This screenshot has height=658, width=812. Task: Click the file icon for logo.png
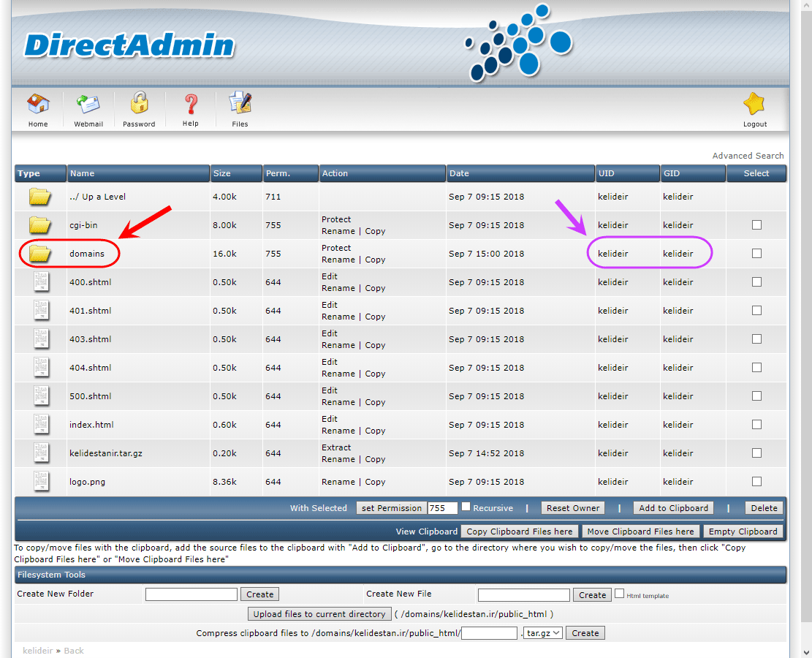point(41,482)
